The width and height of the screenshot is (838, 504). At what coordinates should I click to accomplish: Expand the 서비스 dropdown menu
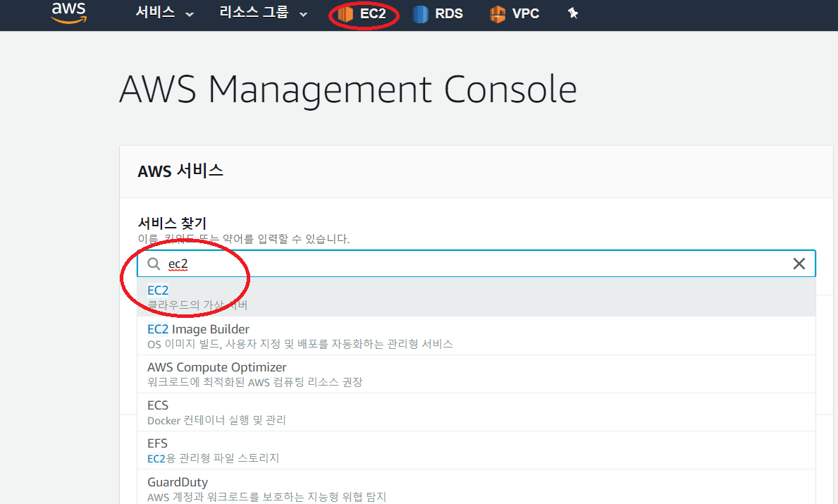pos(164,13)
